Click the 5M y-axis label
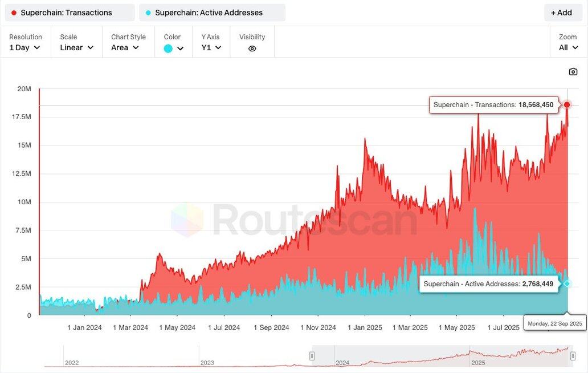This screenshot has height=373, width=588. (x=26, y=258)
